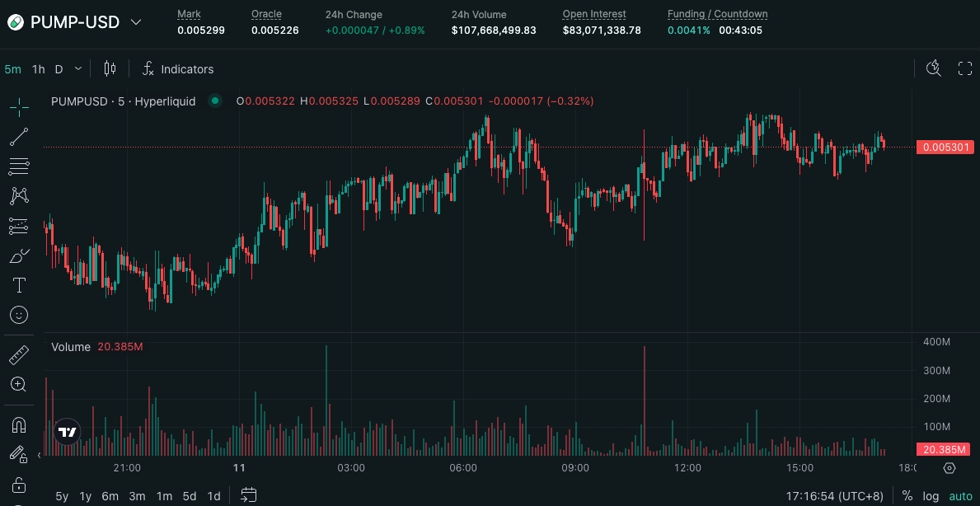Toggle the auto scale option
The height and width of the screenshot is (506, 980).
pos(960,496)
